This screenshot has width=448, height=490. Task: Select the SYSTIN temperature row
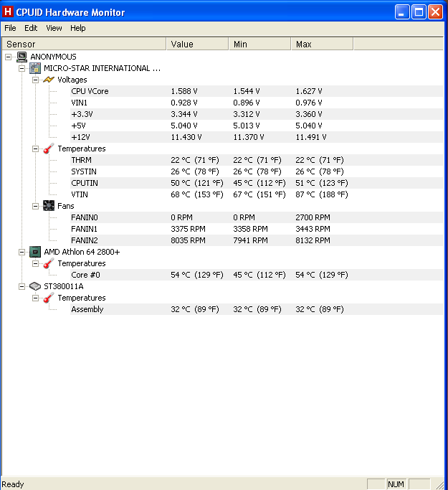coord(257,171)
